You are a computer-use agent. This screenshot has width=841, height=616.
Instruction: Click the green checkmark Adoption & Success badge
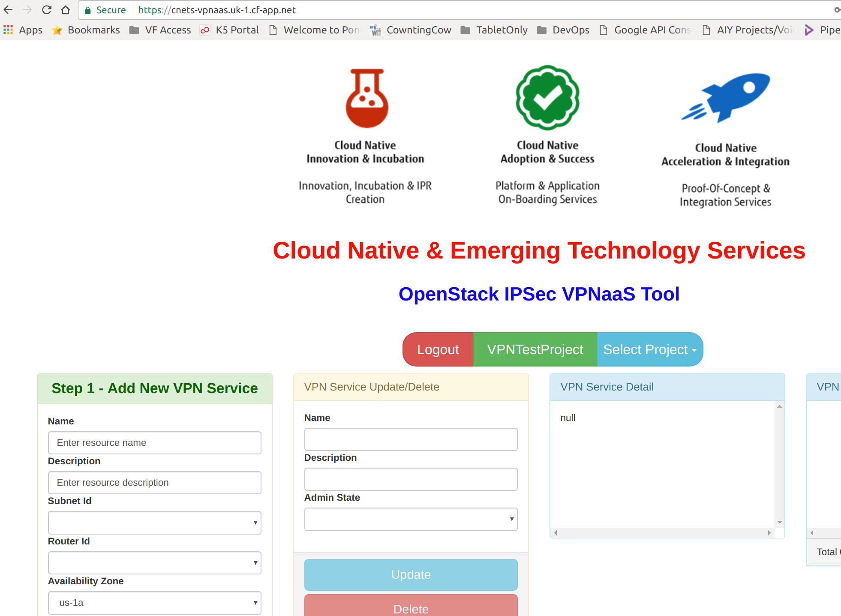click(x=547, y=97)
